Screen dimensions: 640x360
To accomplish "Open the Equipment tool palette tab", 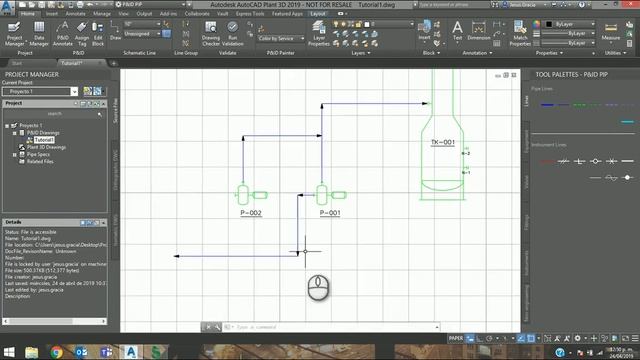I will (526, 142).
